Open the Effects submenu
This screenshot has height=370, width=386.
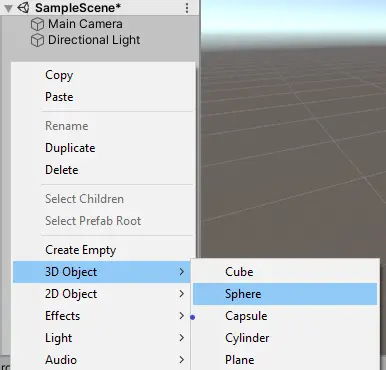tap(102, 316)
